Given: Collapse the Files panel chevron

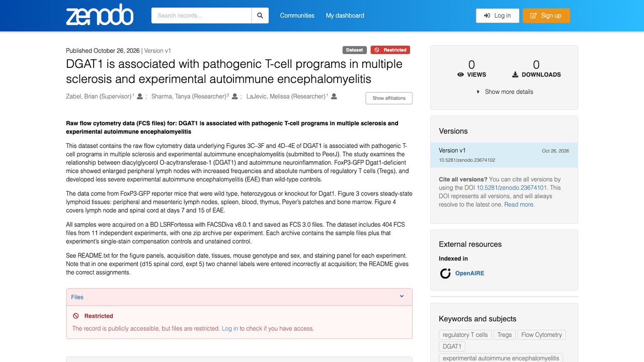Looking at the screenshot, I should tap(401, 297).
